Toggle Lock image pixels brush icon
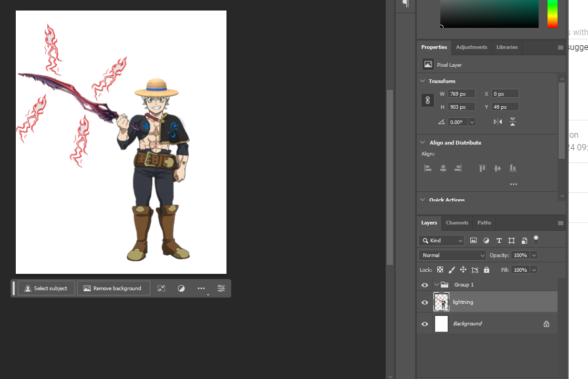The image size is (588, 379). pyautogui.click(x=452, y=270)
